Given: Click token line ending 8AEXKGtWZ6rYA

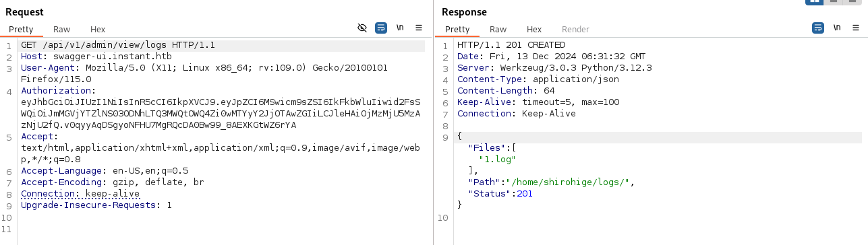Looking at the screenshot, I should click(x=158, y=125).
